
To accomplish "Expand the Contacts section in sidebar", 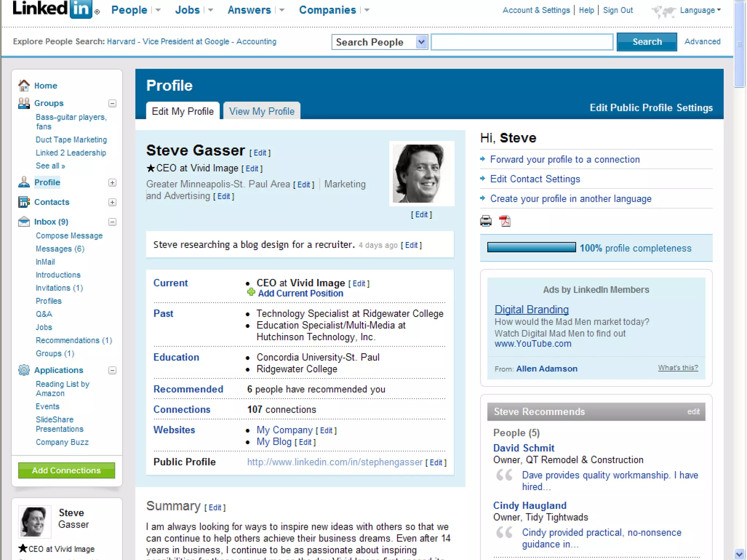I will tap(112, 202).
